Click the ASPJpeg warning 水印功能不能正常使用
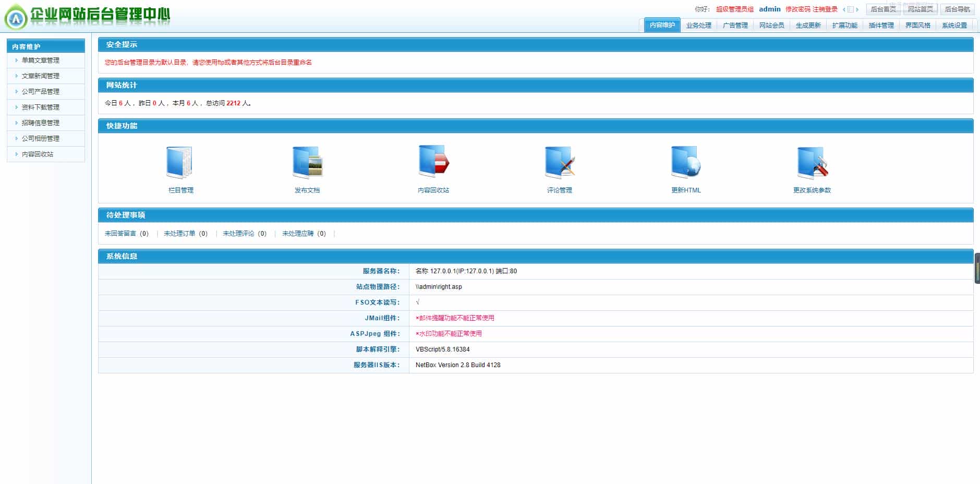Viewport: 980px width, 484px height. tap(449, 334)
